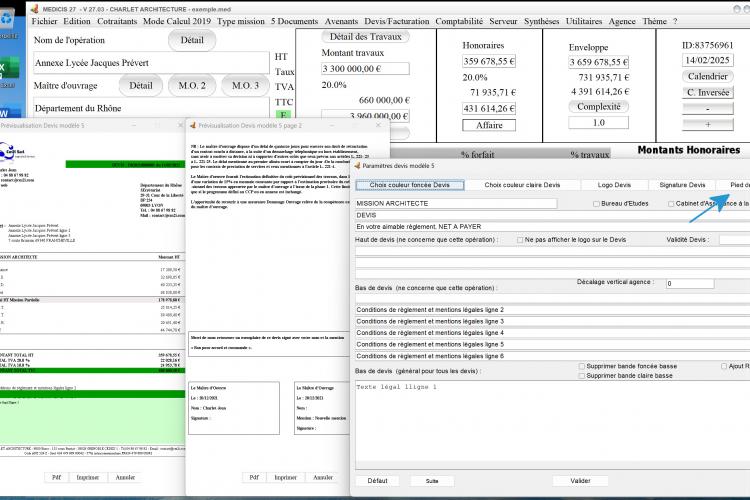Click the M.O. 2 button

click(192, 86)
